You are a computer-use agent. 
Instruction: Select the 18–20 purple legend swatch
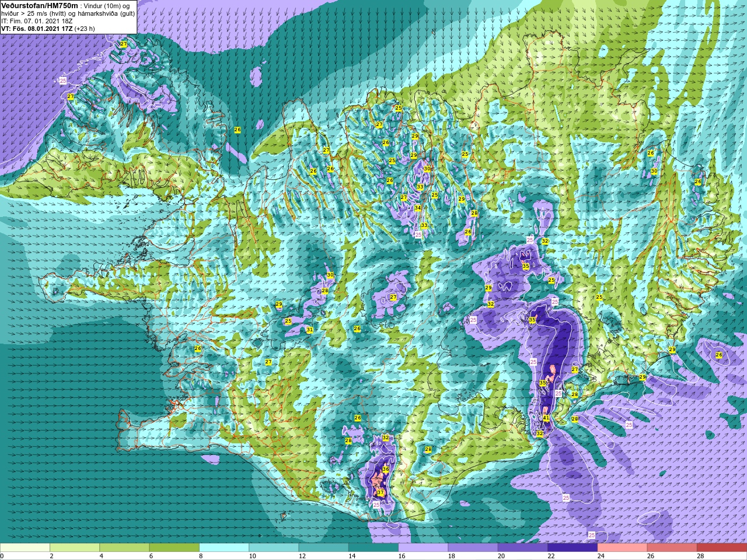pyautogui.click(x=473, y=548)
